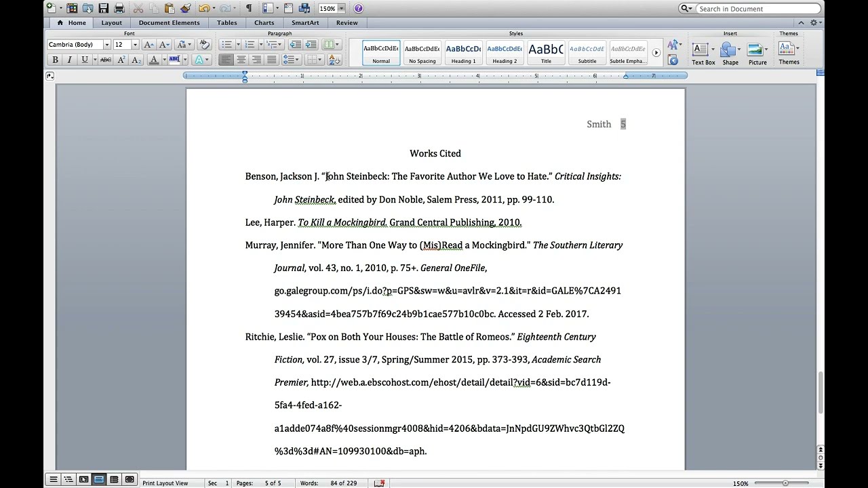
Task: Open the SmartArt tab
Action: 305,22
